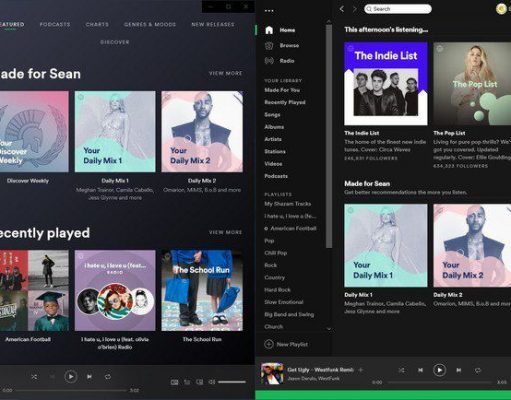Click the Home icon in right window sidebar
511x400 pixels.
click(269, 30)
